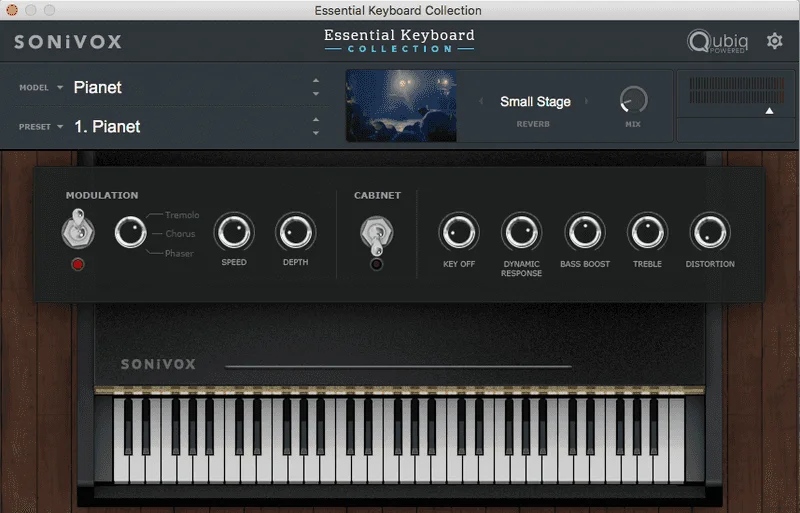Click the PRESET label
Viewport: 800px width, 513px height.
(x=35, y=127)
